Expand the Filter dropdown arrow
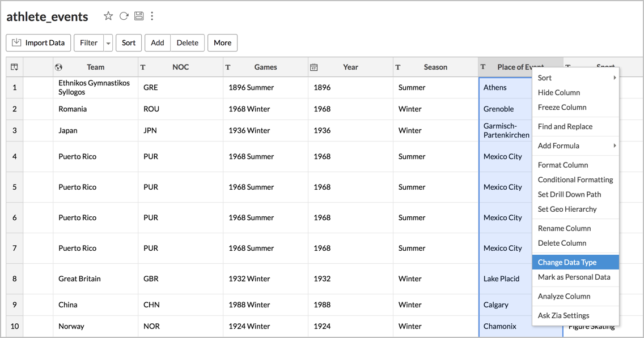644x338 pixels. click(x=108, y=42)
